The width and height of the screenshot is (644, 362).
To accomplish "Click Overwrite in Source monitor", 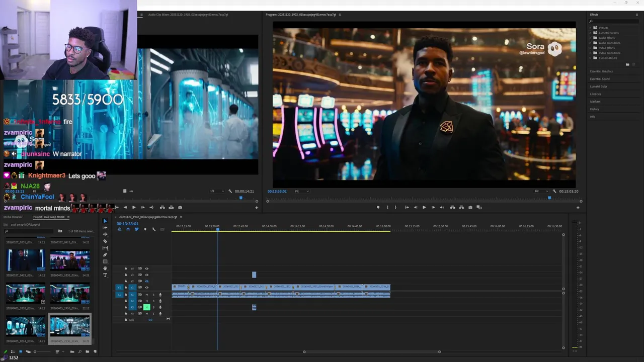I will click(171, 207).
